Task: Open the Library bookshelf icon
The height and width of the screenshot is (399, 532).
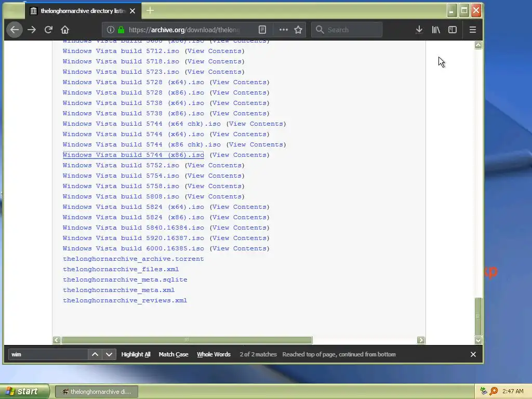Action: tap(436, 30)
